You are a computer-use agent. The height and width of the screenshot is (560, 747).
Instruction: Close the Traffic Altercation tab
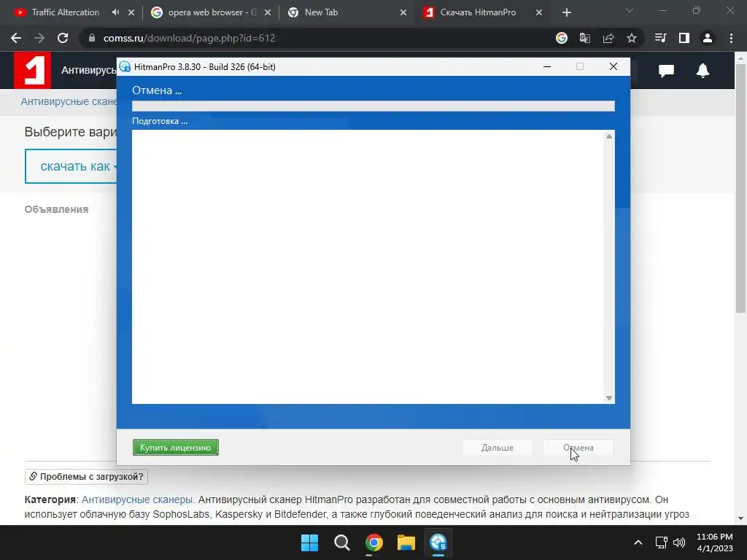(x=131, y=12)
